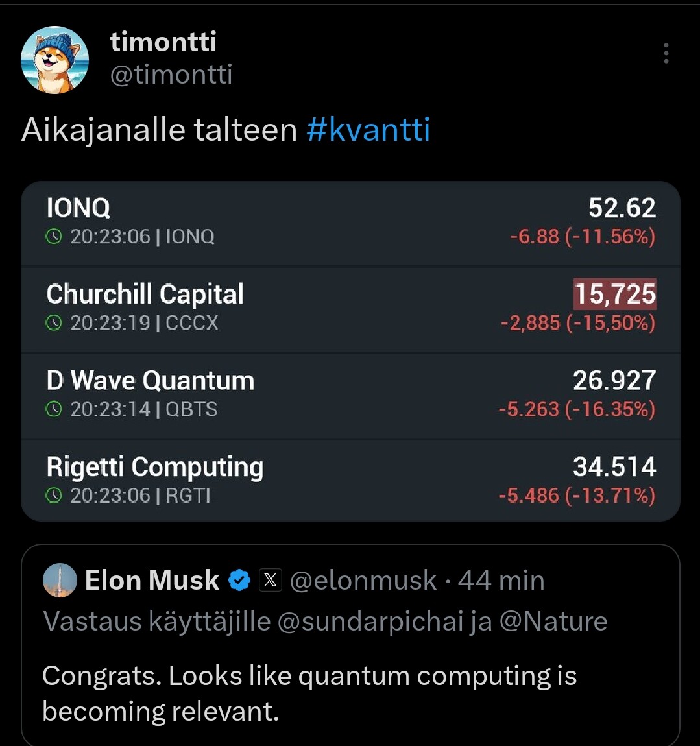This screenshot has width=700, height=746.
Task: Select the D Wave Quantum stock name
Action: pos(150,380)
